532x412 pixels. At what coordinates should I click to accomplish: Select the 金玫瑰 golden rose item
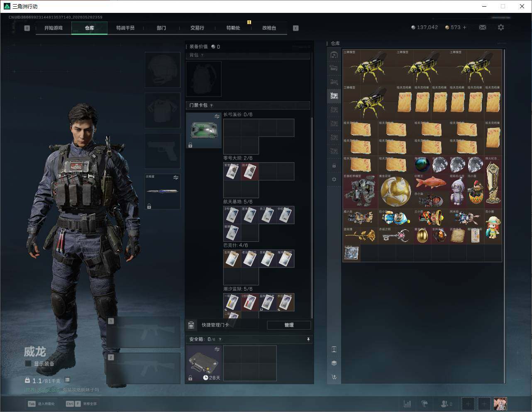tap(360, 235)
